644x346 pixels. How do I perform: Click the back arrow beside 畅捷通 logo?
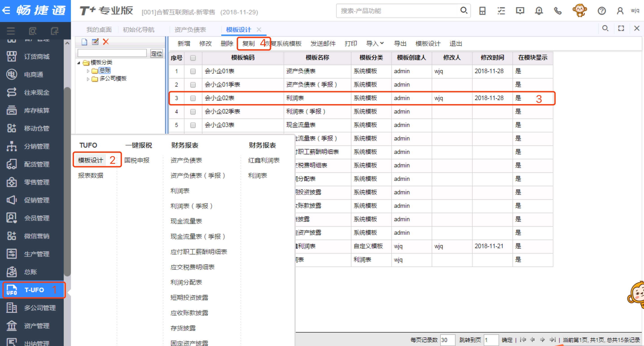[7, 11]
